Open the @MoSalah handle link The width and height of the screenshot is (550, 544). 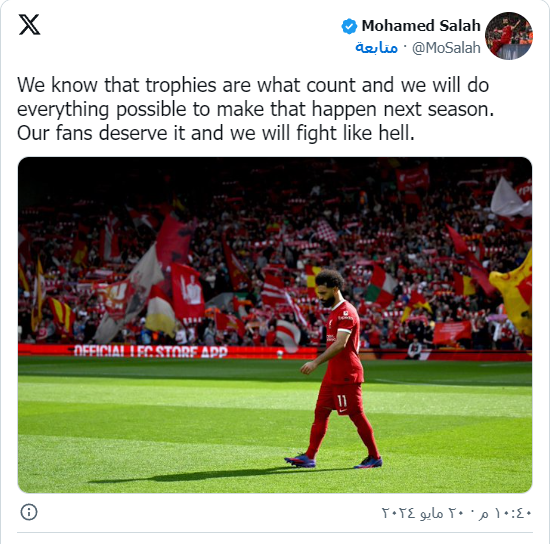(x=446, y=48)
